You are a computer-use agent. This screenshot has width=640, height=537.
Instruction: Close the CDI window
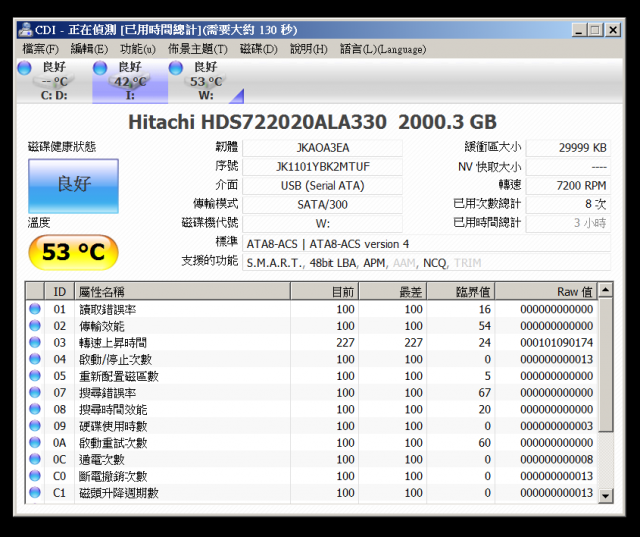pyautogui.click(x=613, y=30)
